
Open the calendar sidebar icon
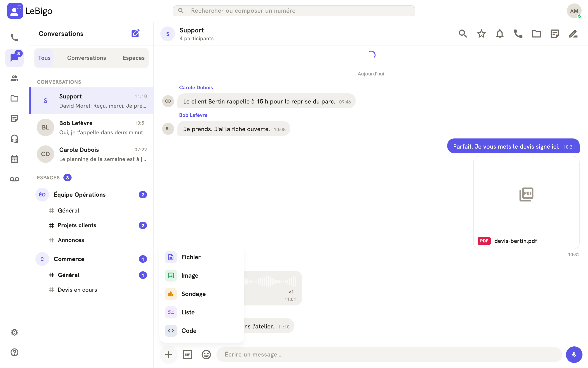tap(14, 159)
